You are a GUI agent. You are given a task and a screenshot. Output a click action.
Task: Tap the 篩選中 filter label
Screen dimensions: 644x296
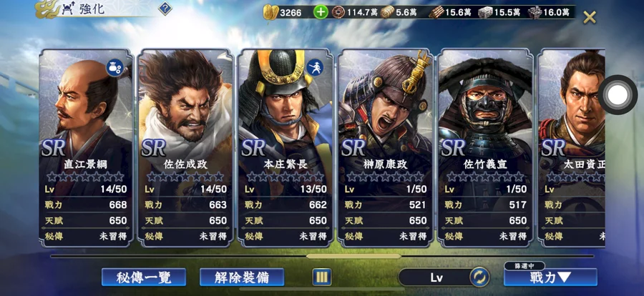[x=525, y=266]
